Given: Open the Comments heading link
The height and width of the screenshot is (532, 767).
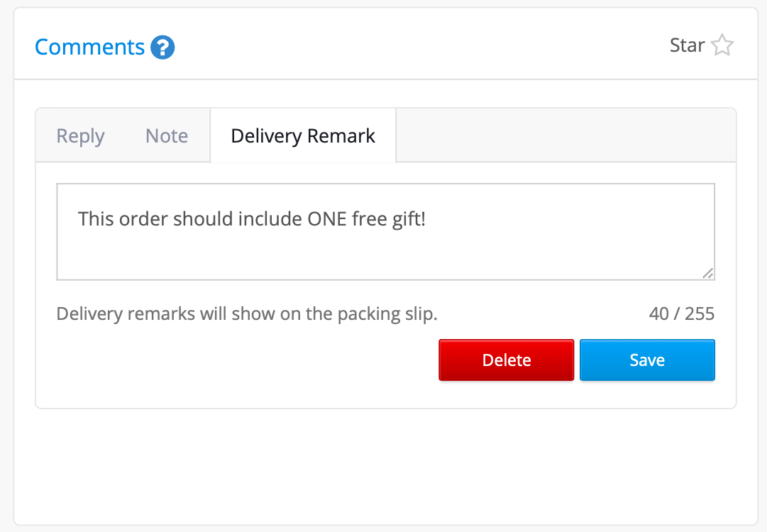Looking at the screenshot, I should (89, 47).
